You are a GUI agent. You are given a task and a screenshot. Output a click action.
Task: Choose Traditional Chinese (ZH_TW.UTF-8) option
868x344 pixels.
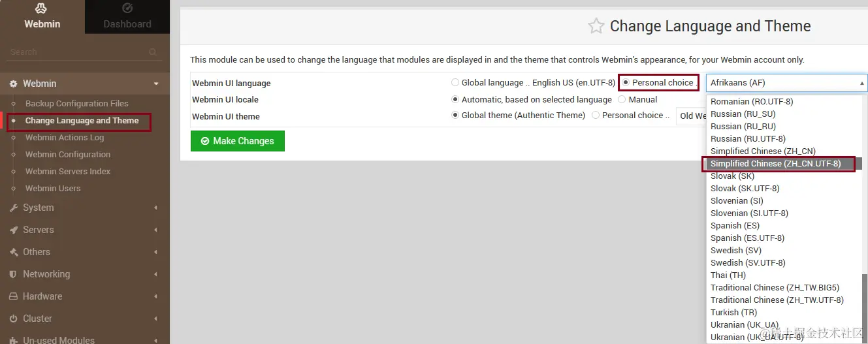pyautogui.click(x=784, y=300)
